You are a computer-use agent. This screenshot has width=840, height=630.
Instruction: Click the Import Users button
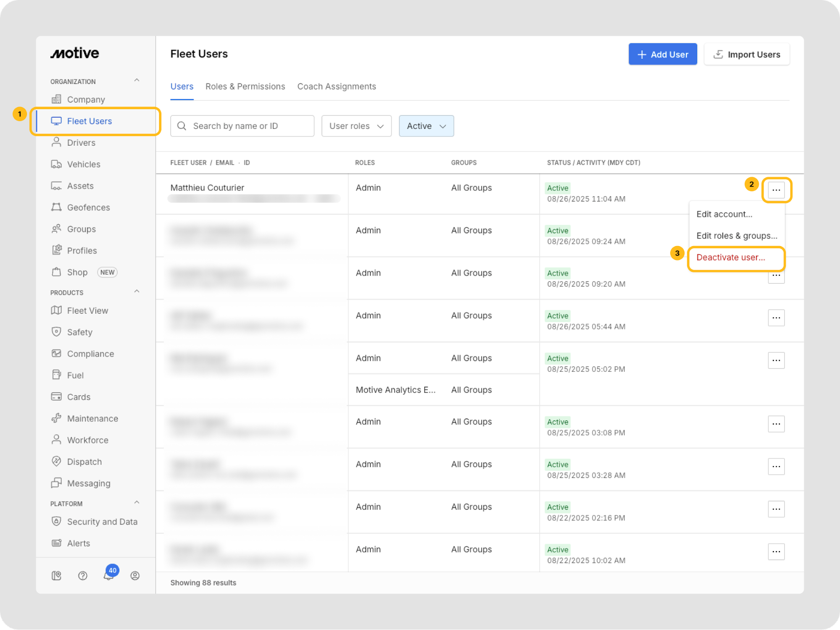click(747, 54)
